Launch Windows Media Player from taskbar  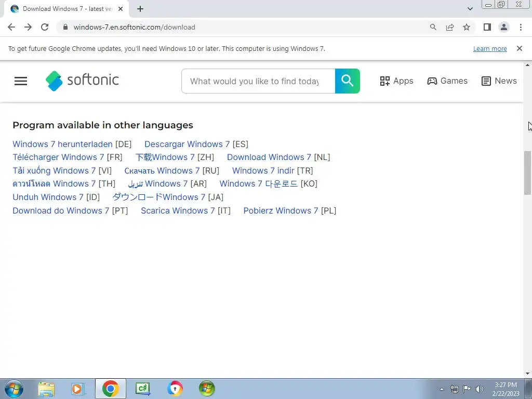[78, 389]
